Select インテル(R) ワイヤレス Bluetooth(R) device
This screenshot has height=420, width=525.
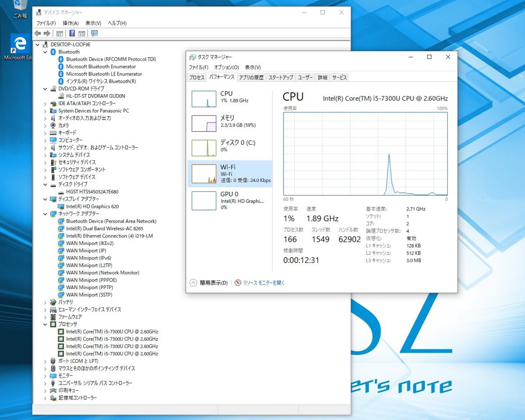point(101,81)
